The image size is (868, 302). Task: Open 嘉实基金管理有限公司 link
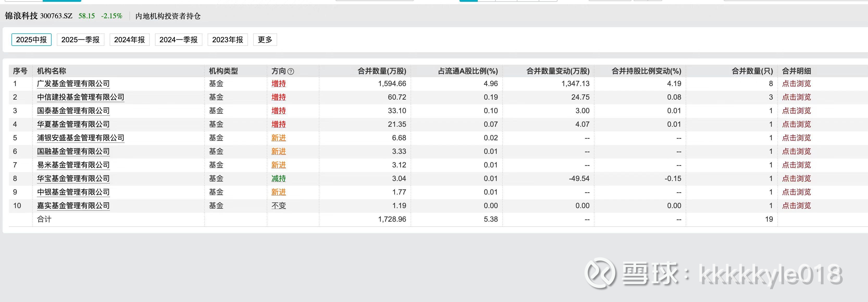click(x=73, y=206)
